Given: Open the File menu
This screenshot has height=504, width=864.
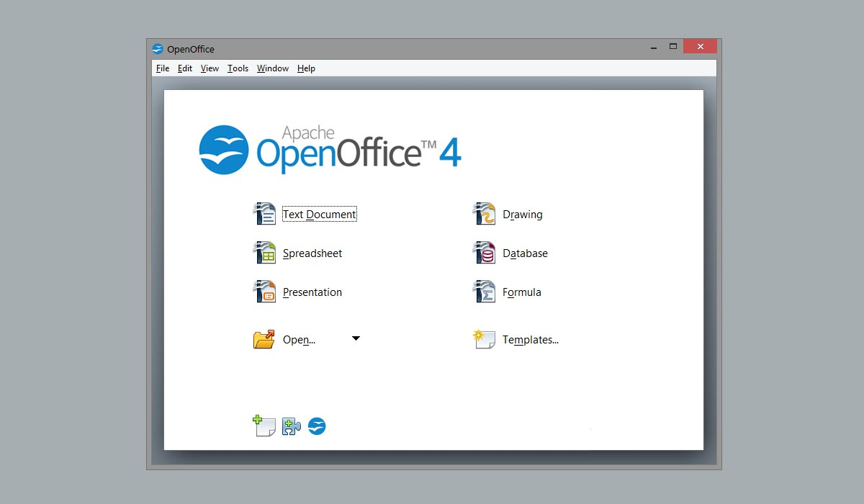Looking at the screenshot, I should pyautogui.click(x=163, y=68).
